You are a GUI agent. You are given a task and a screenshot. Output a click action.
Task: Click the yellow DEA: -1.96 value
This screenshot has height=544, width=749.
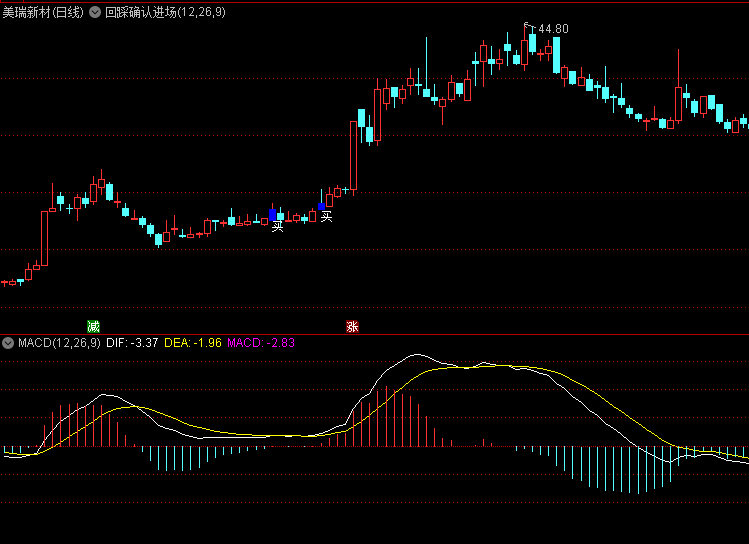(x=193, y=343)
